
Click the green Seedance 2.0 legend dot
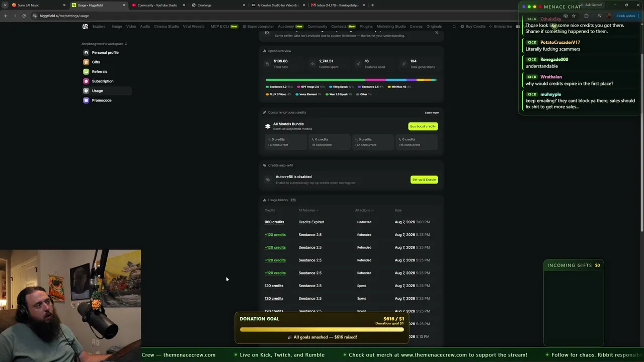[x=267, y=87]
